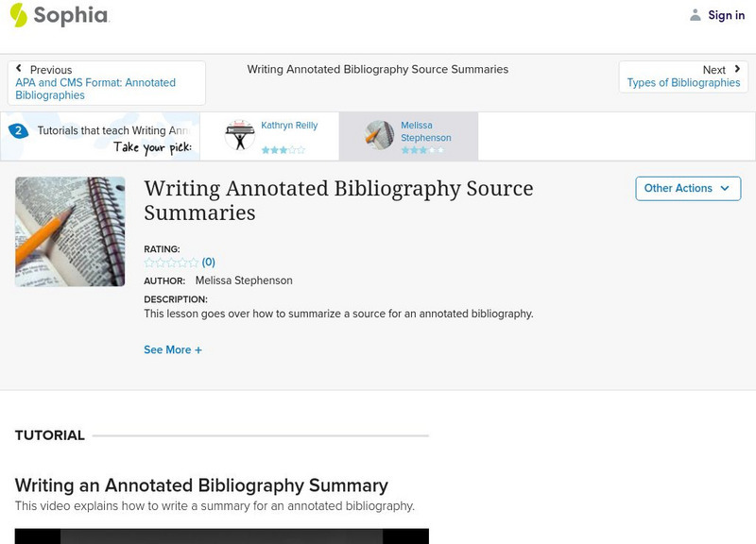Screen dimensions: 756x544
Task: Switch to Melissa Stephenson's tutorial tab
Action: 425,131
